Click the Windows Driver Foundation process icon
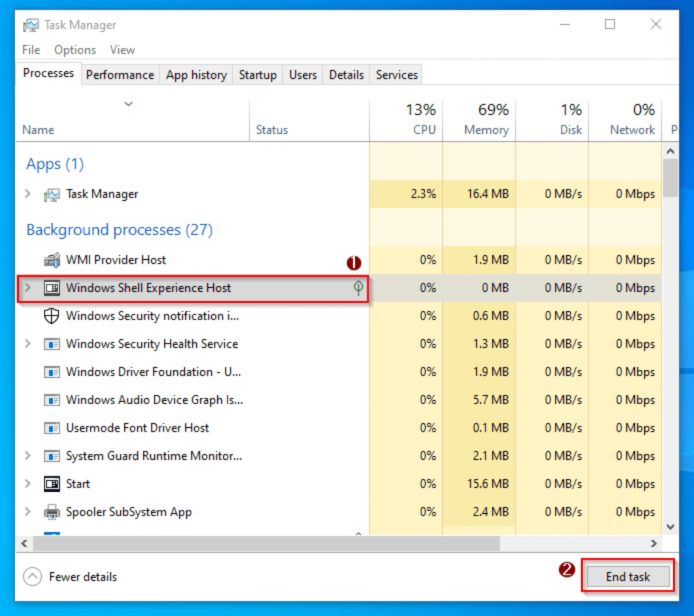694x616 pixels. click(52, 372)
